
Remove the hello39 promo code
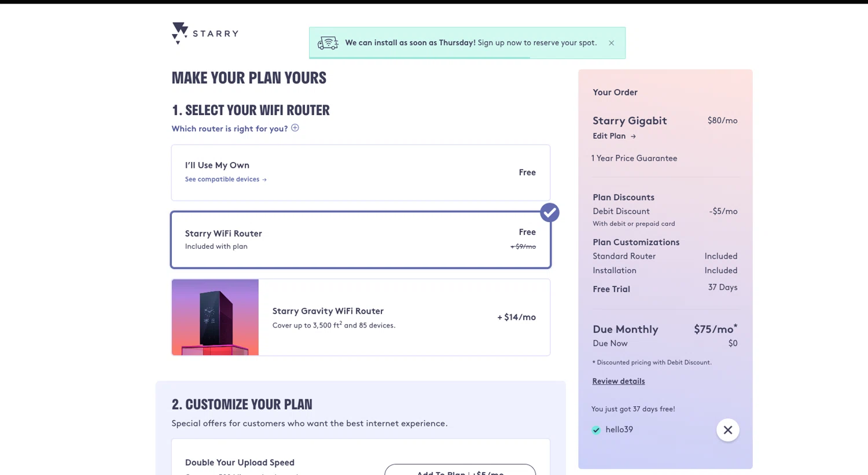pos(728,430)
